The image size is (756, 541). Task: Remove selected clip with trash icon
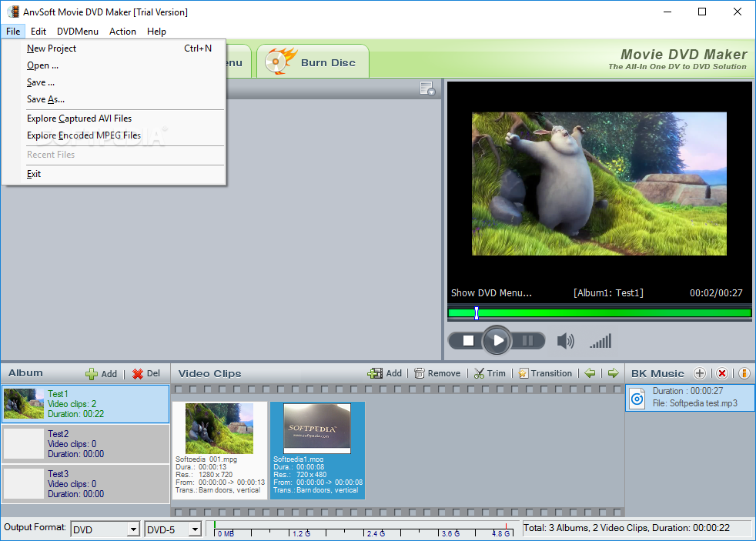[420, 373]
